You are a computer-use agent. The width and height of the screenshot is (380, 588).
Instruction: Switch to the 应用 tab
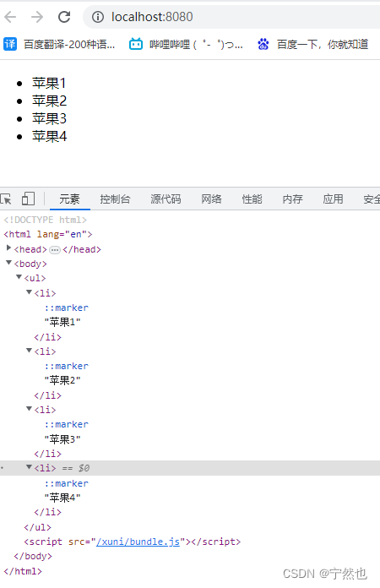coord(333,199)
